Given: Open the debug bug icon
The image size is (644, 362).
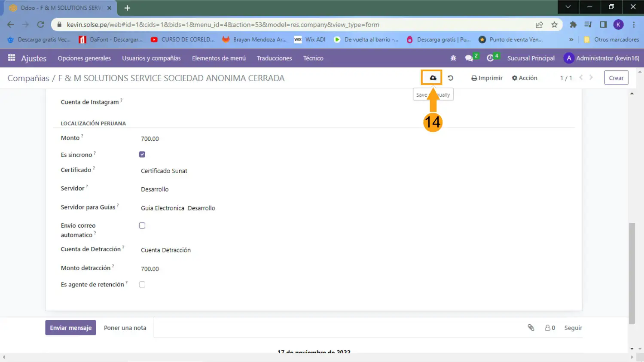Looking at the screenshot, I should pos(453,58).
